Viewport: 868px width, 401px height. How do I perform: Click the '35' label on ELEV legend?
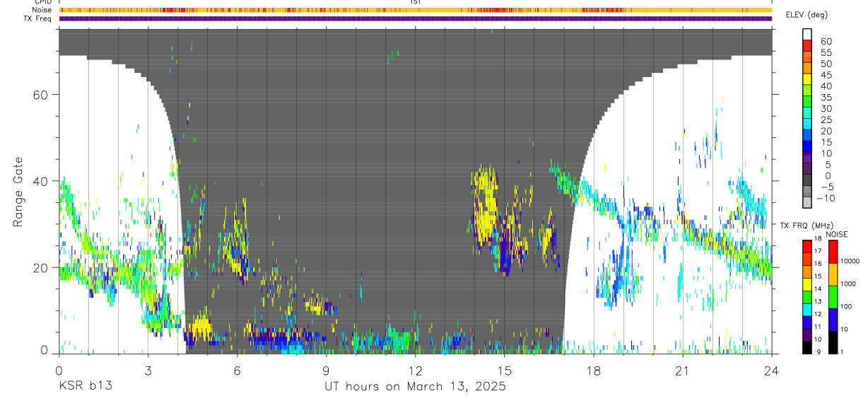826,98
